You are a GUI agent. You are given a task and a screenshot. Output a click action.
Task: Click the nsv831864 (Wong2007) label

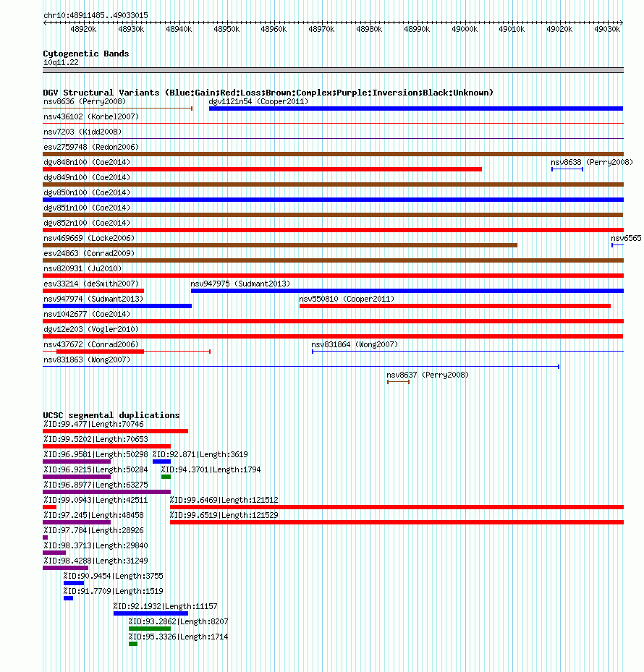pyautogui.click(x=355, y=345)
